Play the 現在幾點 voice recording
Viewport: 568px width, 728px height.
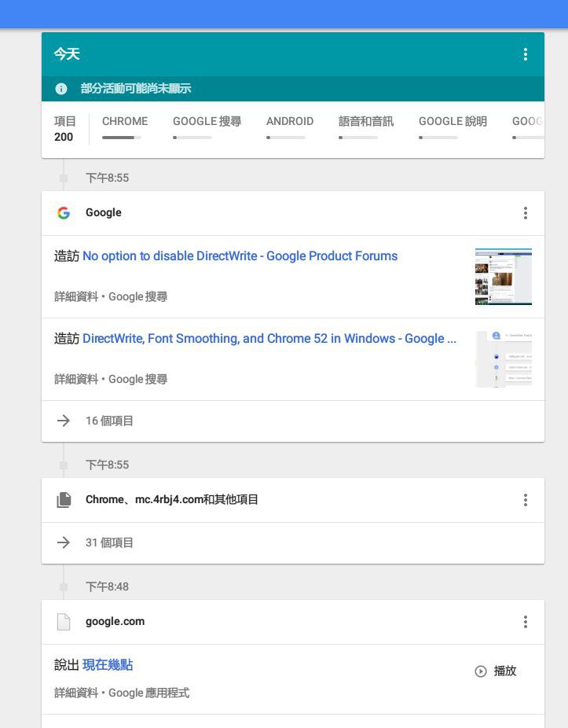[496, 671]
